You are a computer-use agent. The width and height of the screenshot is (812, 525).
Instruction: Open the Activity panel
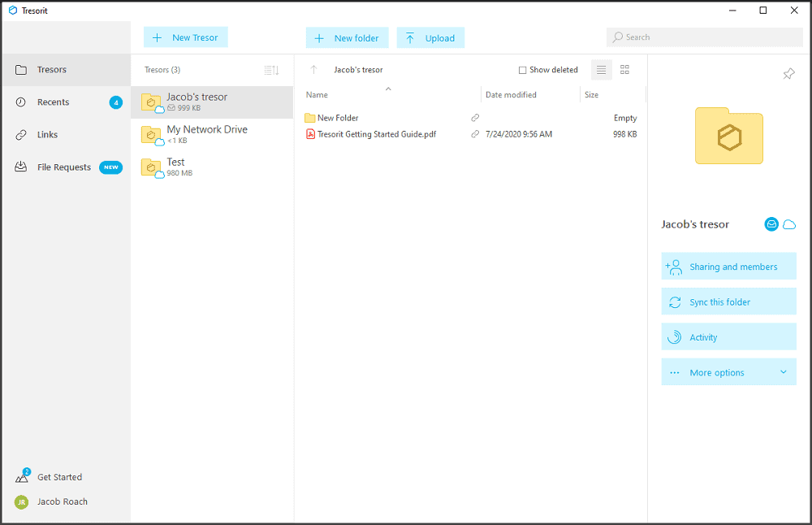click(x=728, y=337)
